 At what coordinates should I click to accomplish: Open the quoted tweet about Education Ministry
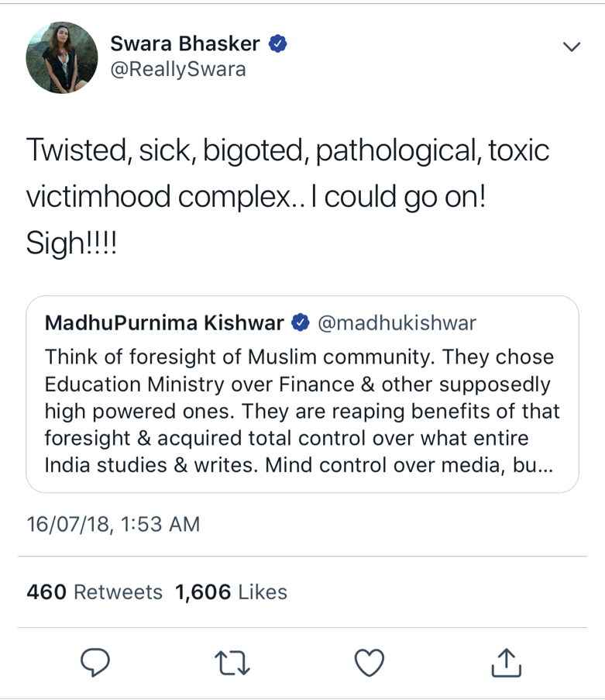point(302,411)
